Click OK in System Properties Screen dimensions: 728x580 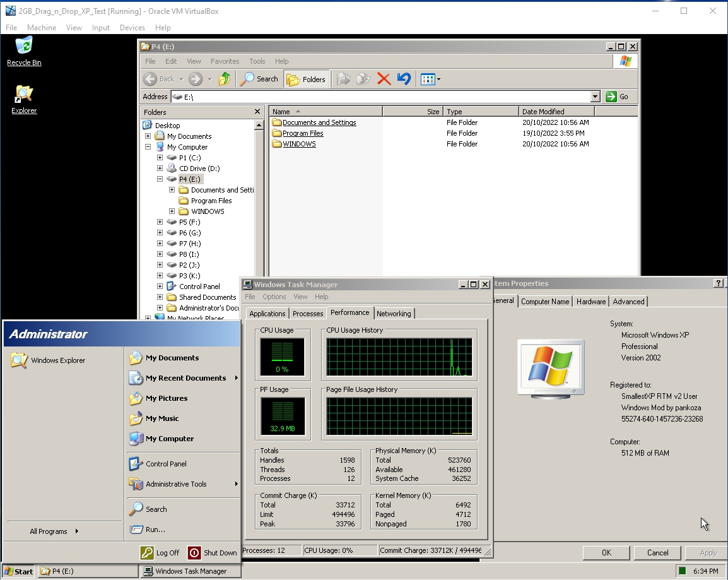(x=606, y=553)
